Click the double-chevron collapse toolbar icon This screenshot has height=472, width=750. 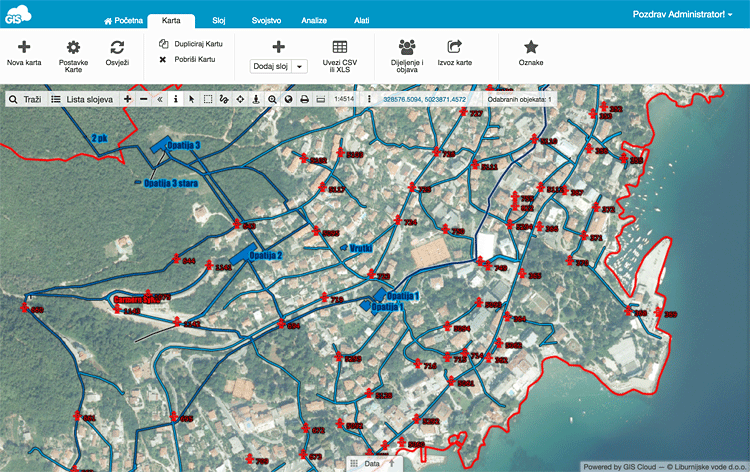tap(160, 99)
